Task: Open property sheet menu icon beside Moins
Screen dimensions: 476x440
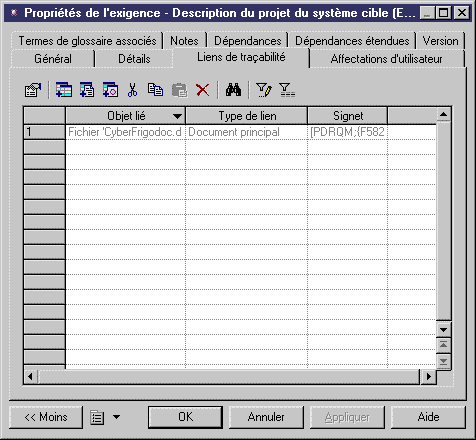Action: point(97,417)
